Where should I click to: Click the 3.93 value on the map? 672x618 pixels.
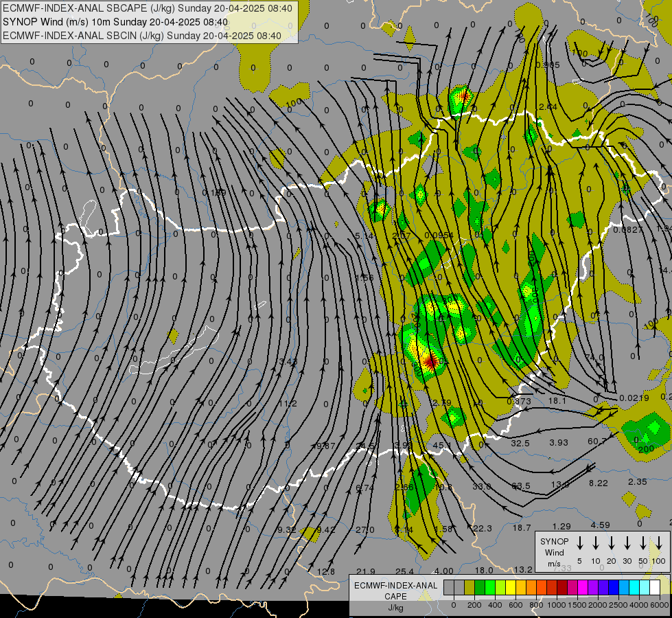pyautogui.click(x=559, y=442)
